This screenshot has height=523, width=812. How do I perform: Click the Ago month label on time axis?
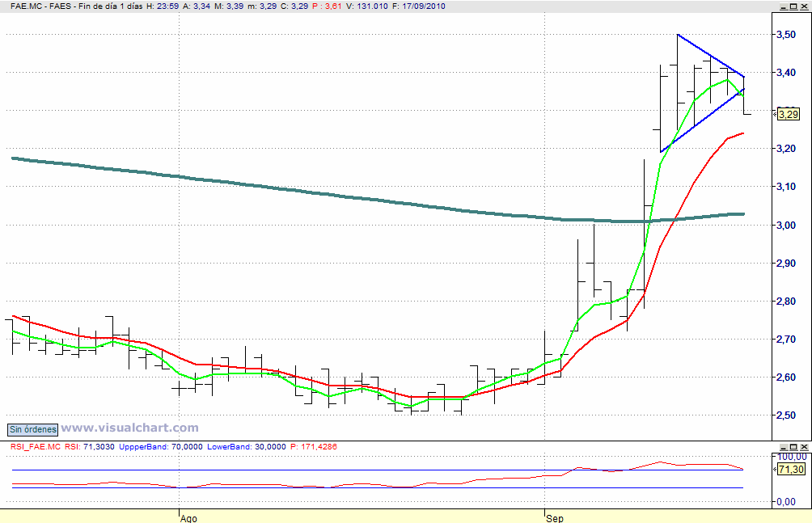[x=188, y=518]
